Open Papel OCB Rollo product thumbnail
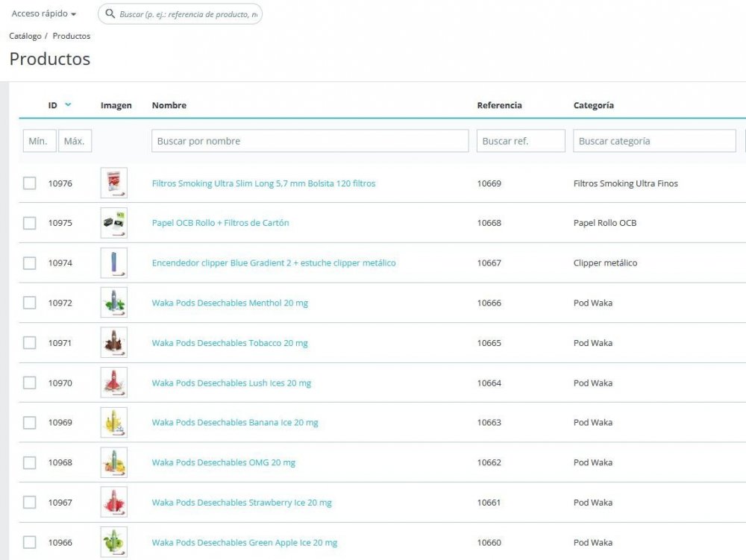 click(x=113, y=223)
